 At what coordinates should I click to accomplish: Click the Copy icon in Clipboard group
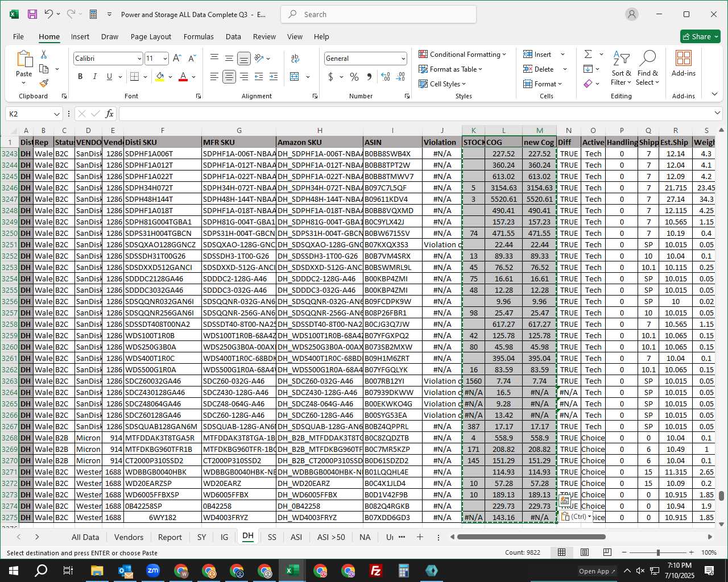pyautogui.click(x=44, y=69)
